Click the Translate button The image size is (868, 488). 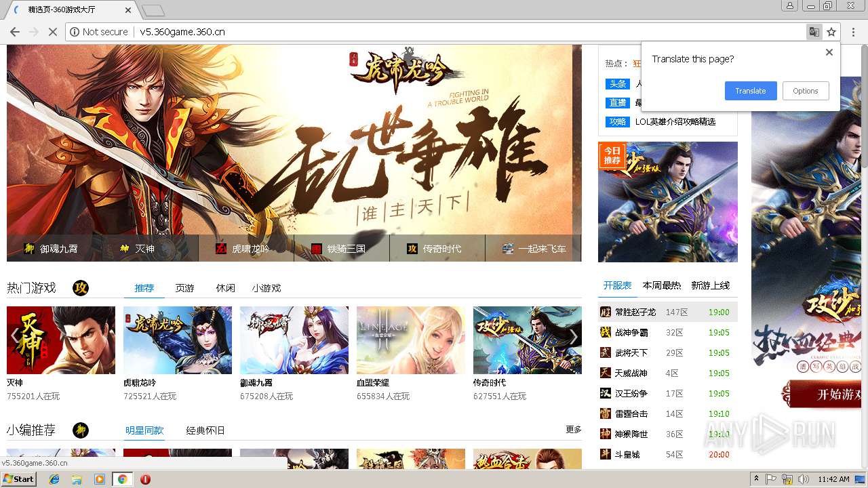(751, 91)
